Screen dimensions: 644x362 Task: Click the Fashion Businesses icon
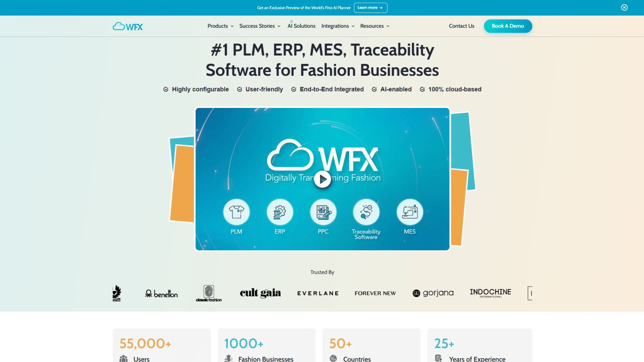pos(228,359)
